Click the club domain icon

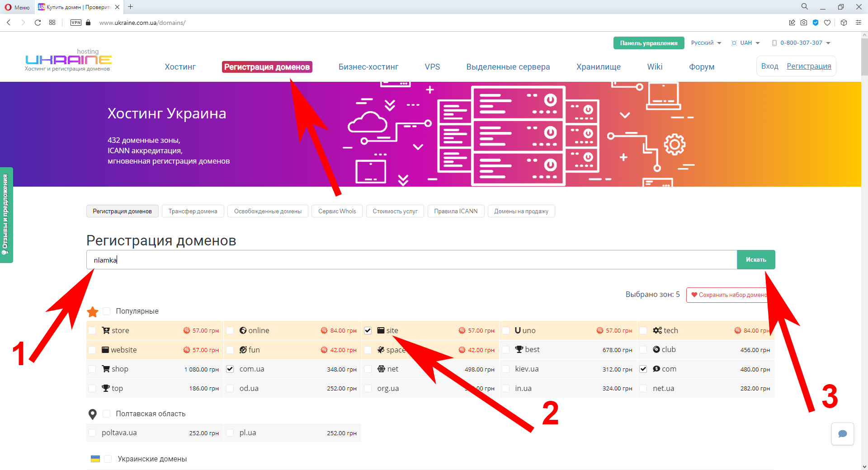pos(656,349)
